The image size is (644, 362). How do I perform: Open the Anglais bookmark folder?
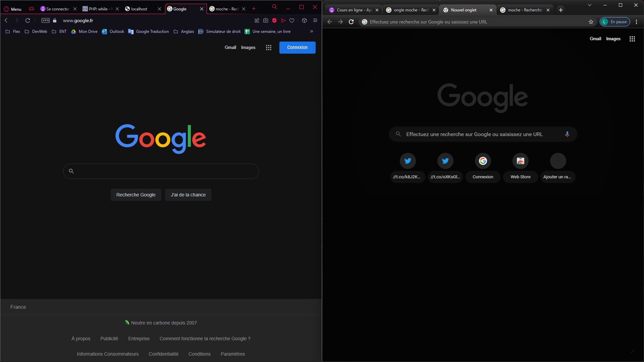point(184,32)
